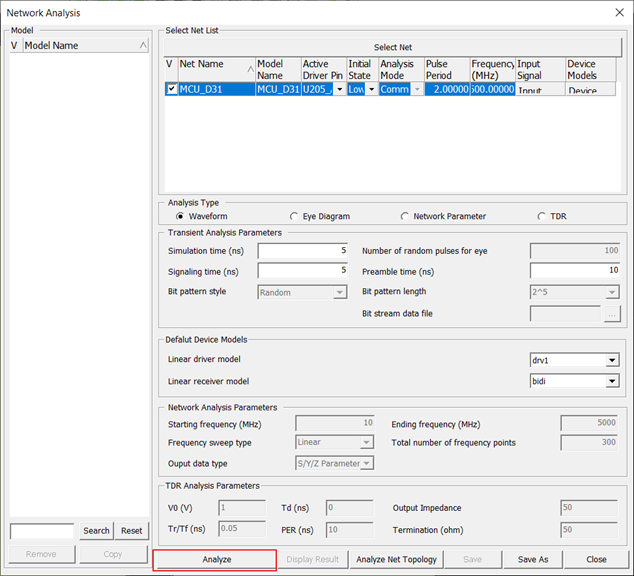Choose the Network Parameter analysis type
634x576 pixels.
pos(405,216)
